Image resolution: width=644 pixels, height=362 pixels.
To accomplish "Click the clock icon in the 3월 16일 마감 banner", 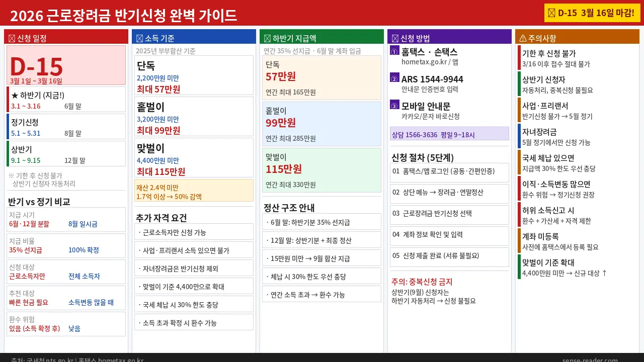I will pos(550,13).
